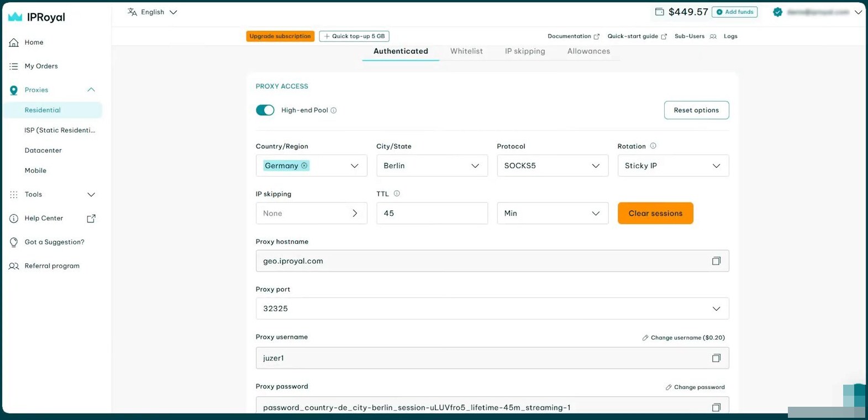Click the Add funds button
This screenshot has height=420, width=868.
click(x=734, y=12)
